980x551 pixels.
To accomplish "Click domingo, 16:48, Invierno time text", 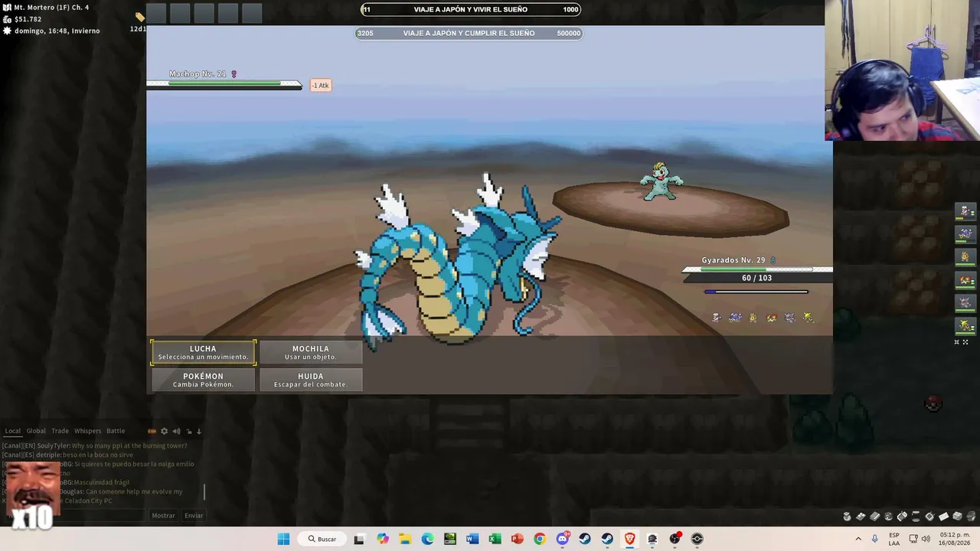I will coord(57,31).
